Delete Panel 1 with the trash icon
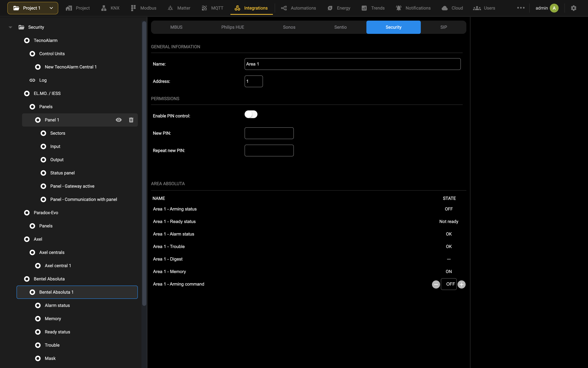The image size is (588, 368). point(131,120)
